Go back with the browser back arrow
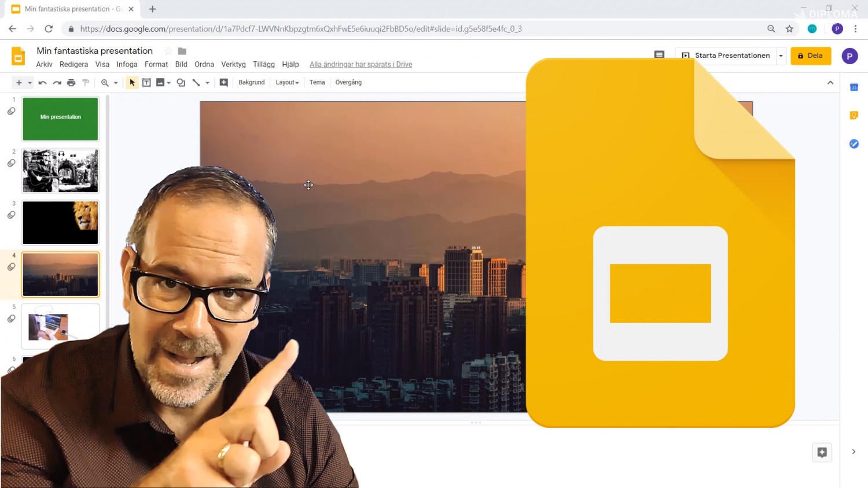This screenshot has height=488, width=868. pyautogui.click(x=12, y=29)
